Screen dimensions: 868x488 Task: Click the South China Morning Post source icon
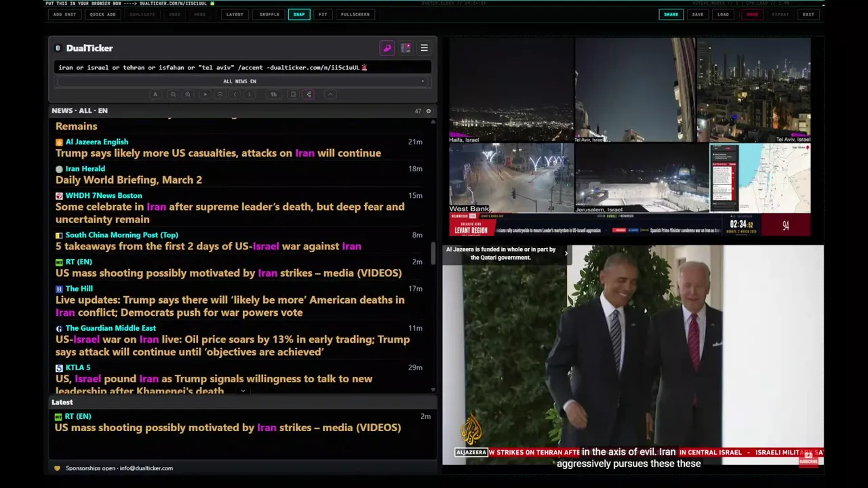(x=59, y=235)
